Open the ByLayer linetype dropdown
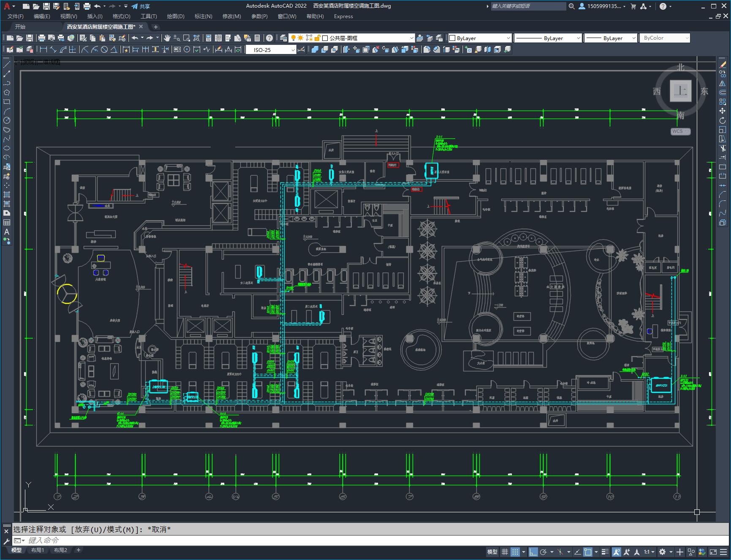Image resolution: width=731 pixels, height=560 pixels. pyautogui.click(x=548, y=38)
